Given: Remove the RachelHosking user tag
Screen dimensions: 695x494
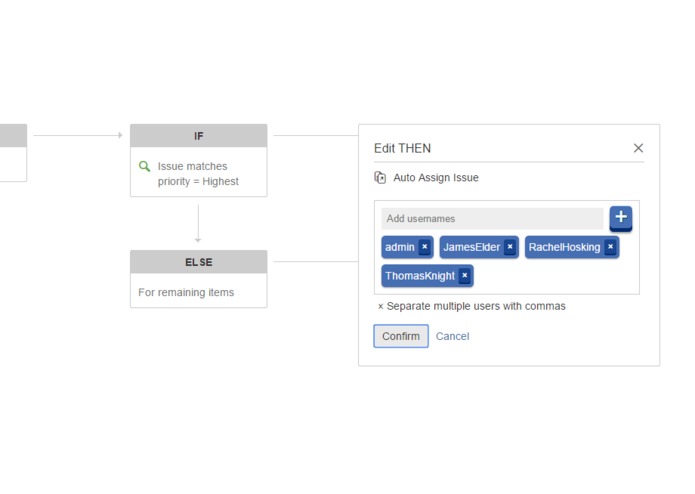Looking at the screenshot, I should coord(610,247).
